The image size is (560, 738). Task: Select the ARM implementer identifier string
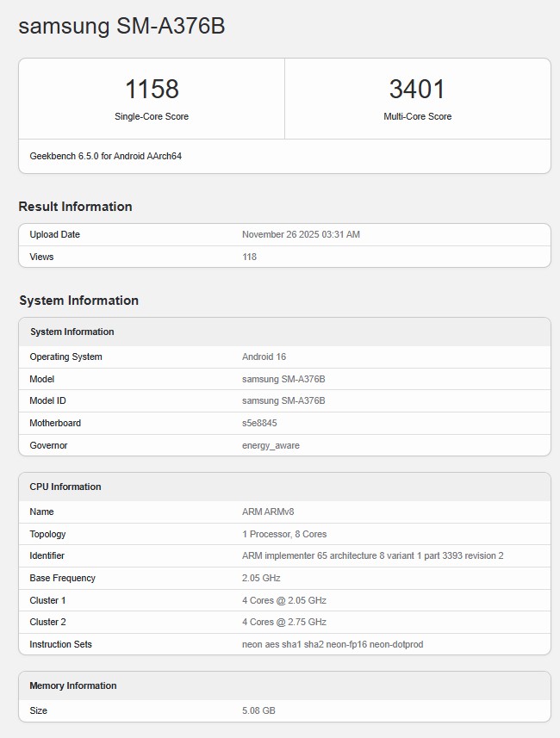(x=372, y=555)
